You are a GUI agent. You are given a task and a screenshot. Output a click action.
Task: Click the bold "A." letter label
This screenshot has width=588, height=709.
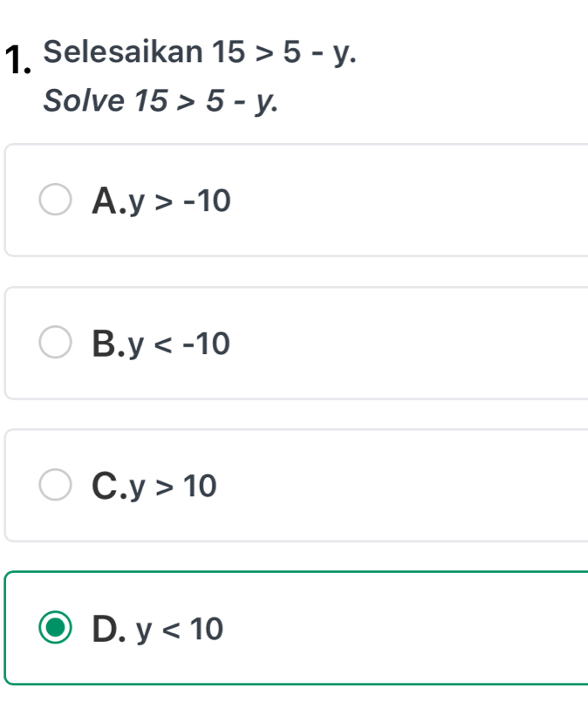(109, 201)
